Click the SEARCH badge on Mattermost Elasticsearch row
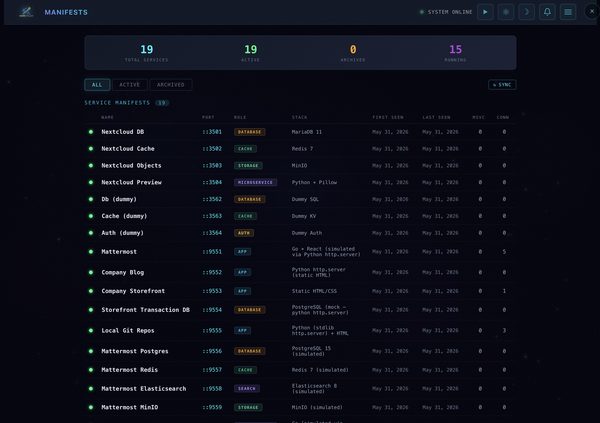 click(x=247, y=389)
